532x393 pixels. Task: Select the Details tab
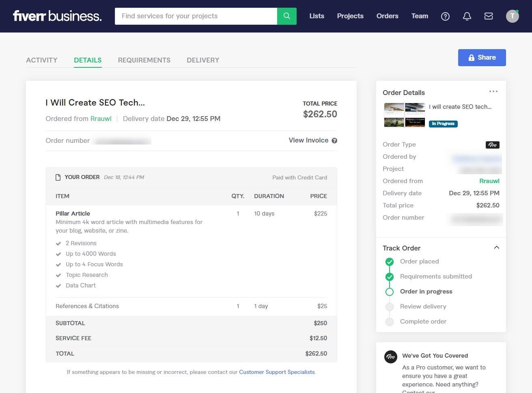(x=88, y=60)
